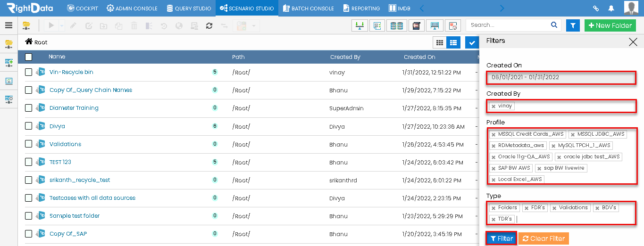The image size is (644, 246).
Task: Click the green arrows compare icon
Action: point(360,25)
